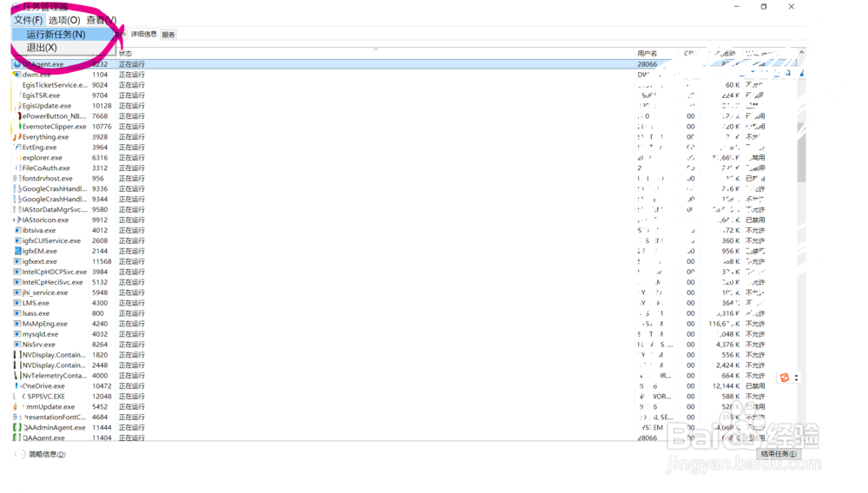Select GoogleCrashHandl... row with PID 9336
868x493 pixels.
point(404,188)
